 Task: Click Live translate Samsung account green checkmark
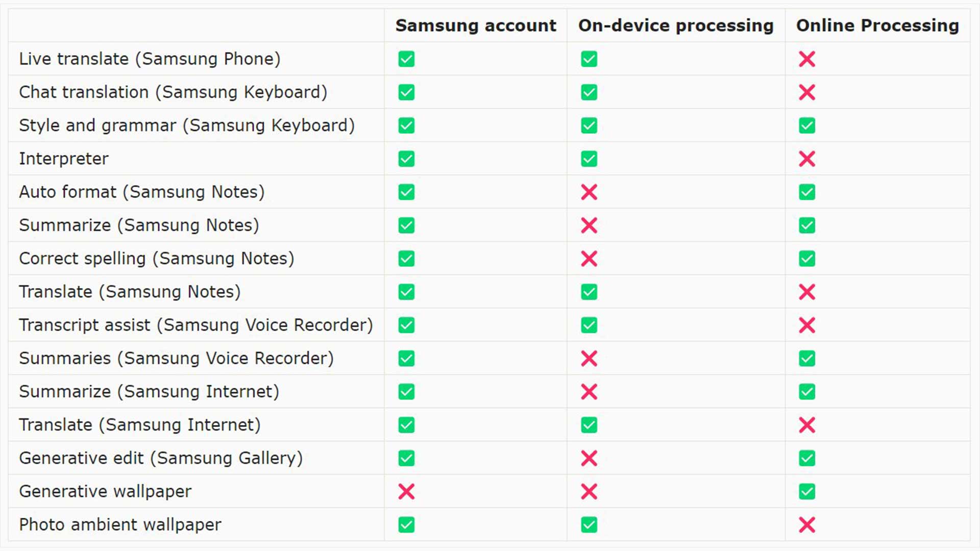pos(406,59)
